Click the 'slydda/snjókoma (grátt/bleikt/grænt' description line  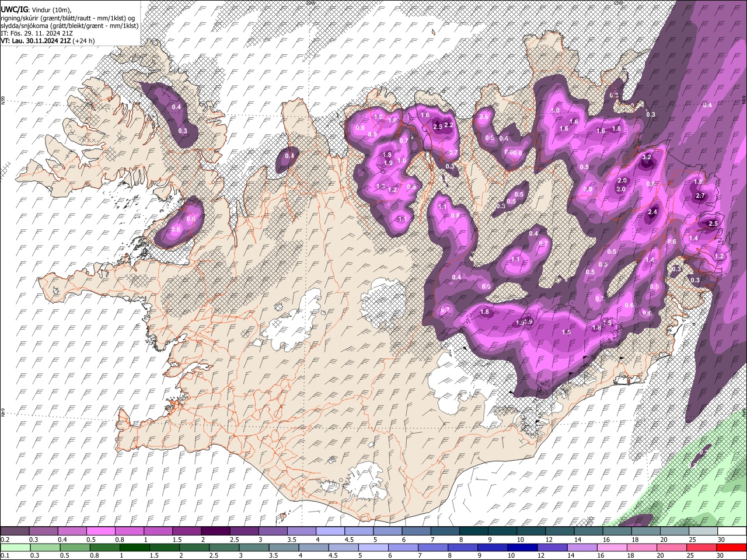pos(69,26)
